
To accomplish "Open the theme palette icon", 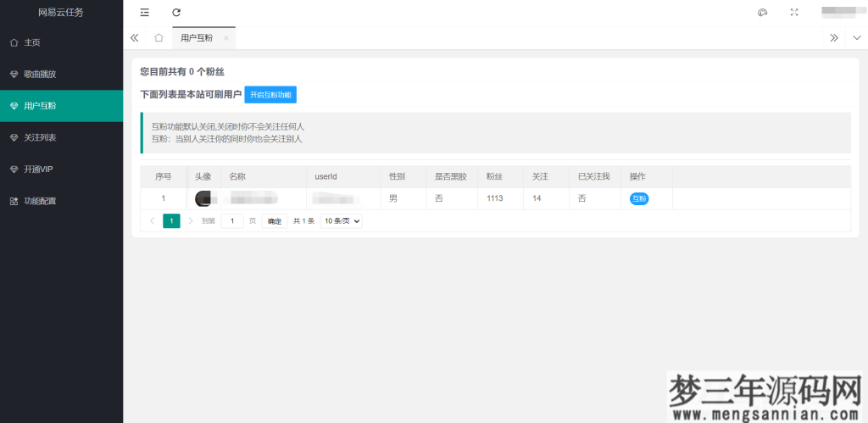I will pyautogui.click(x=762, y=13).
